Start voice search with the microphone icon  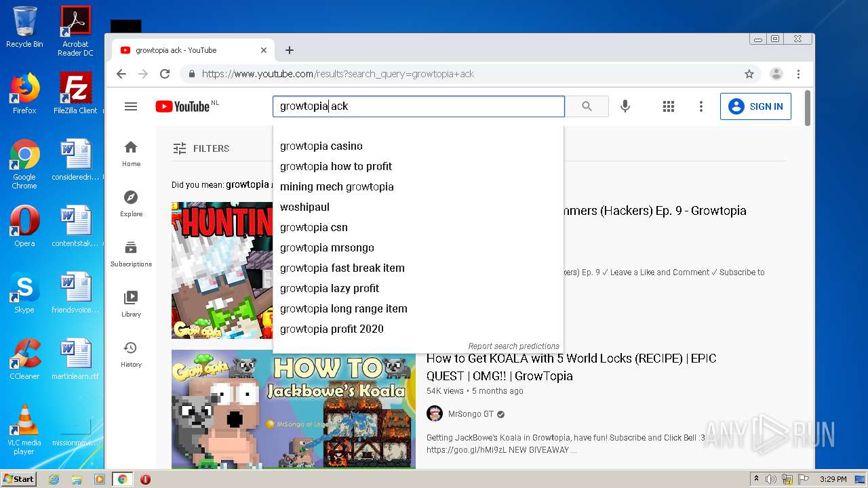[625, 106]
